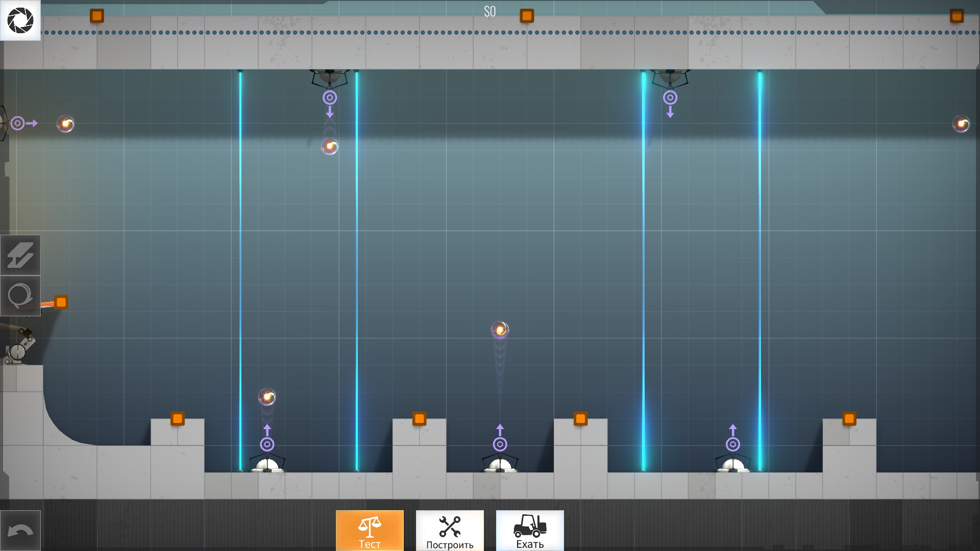Click the energy pellet in screen center
This screenshot has height=551, width=980.
pos(500,330)
